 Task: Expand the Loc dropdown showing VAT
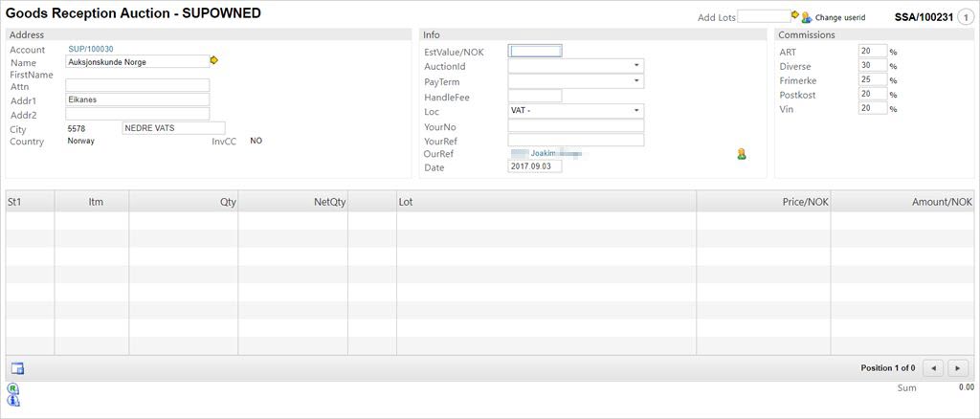pos(636,111)
